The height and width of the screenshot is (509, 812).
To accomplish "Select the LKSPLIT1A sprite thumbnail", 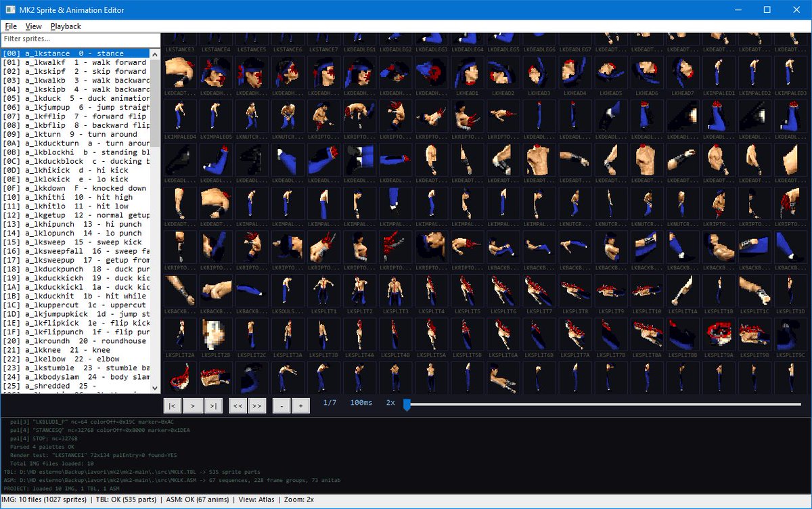I will (x=683, y=292).
